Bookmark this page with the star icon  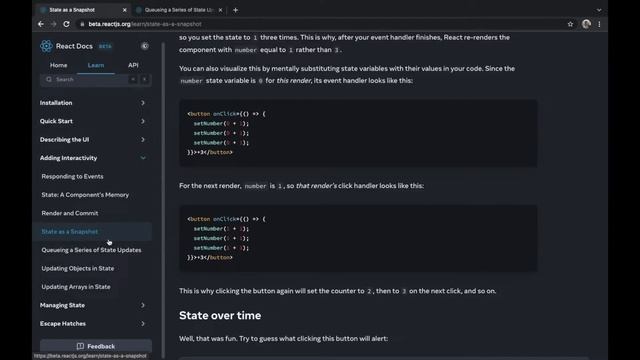pos(570,24)
